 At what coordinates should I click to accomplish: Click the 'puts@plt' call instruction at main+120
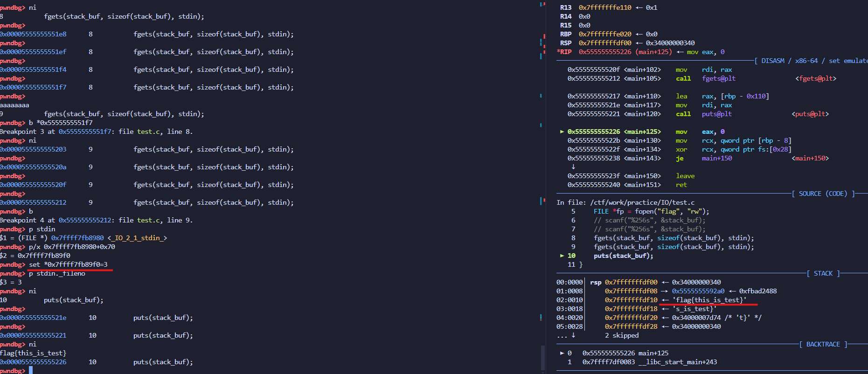[698, 114]
